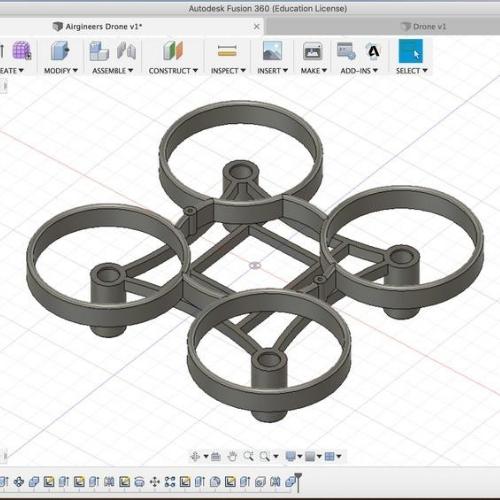Click the Insert image icon above INSERT
Viewport: 500px width, 500px height.
click(x=272, y=51)
